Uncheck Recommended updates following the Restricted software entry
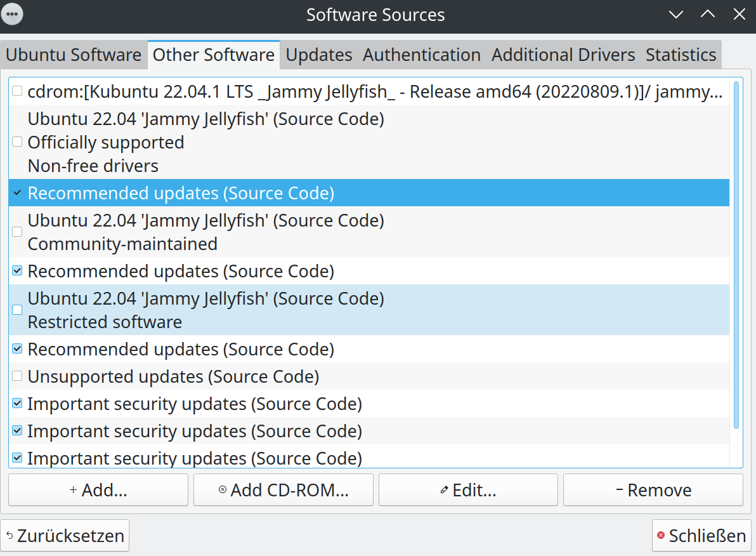 [x=17, y=349]
